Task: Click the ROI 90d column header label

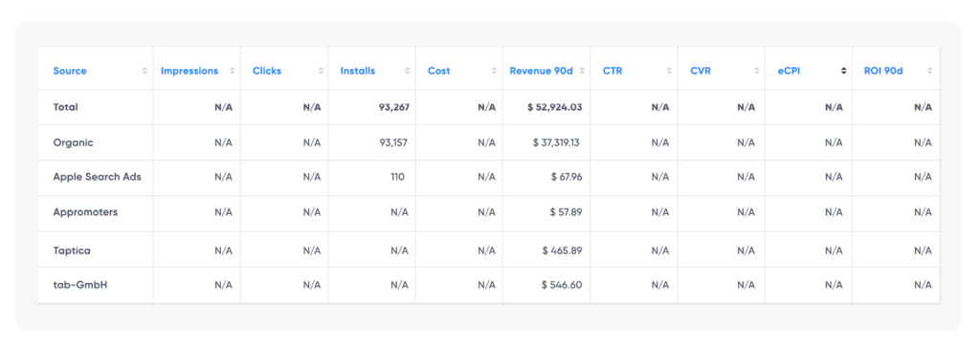Action: point(883,71)
